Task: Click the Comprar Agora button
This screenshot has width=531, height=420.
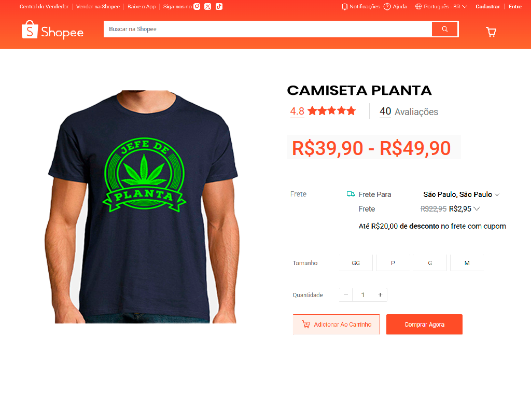Action: pos(424,325)
